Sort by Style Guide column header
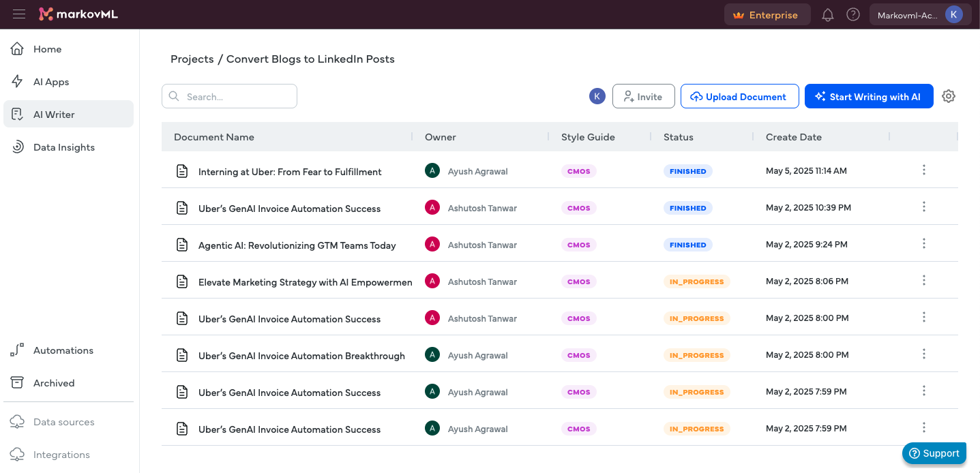This screenshot has width=980, height=473. coord(588,137)
